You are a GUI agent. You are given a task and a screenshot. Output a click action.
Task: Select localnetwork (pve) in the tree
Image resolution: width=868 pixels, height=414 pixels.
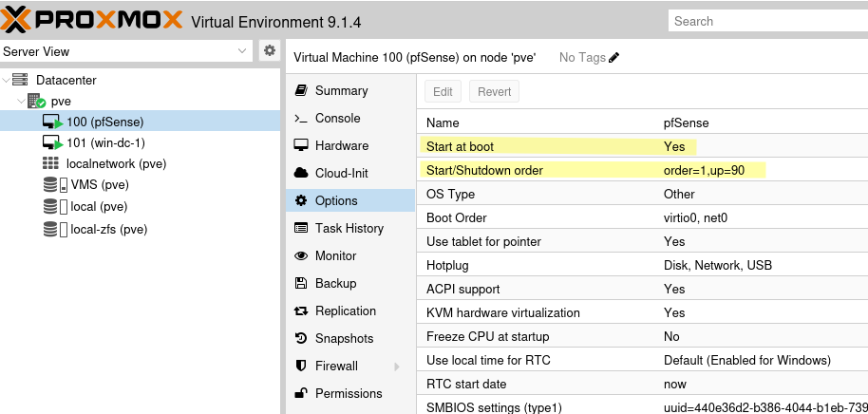[140, 164]
